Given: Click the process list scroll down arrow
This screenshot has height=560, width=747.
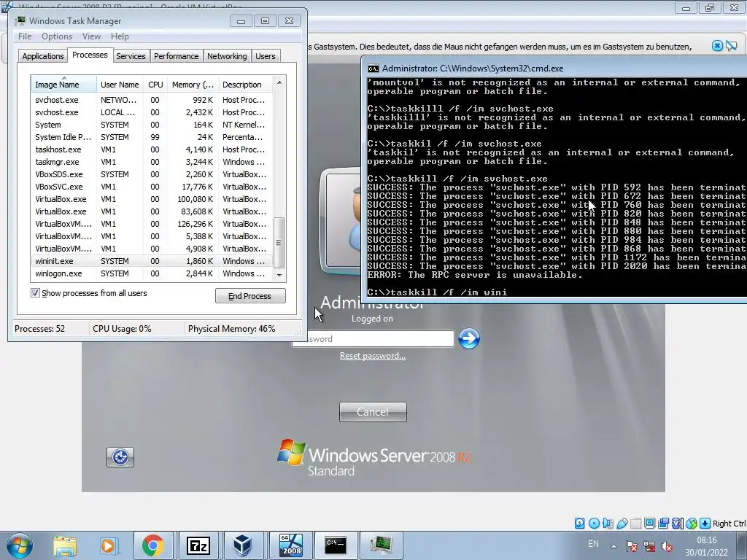Looking at the screenshot, I should [x=279, y=275].
